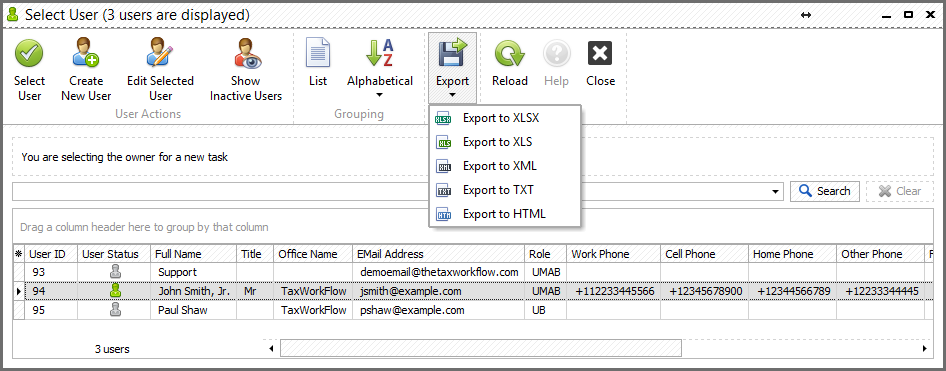Sort by EMail Address column

[x=438, y=254]
